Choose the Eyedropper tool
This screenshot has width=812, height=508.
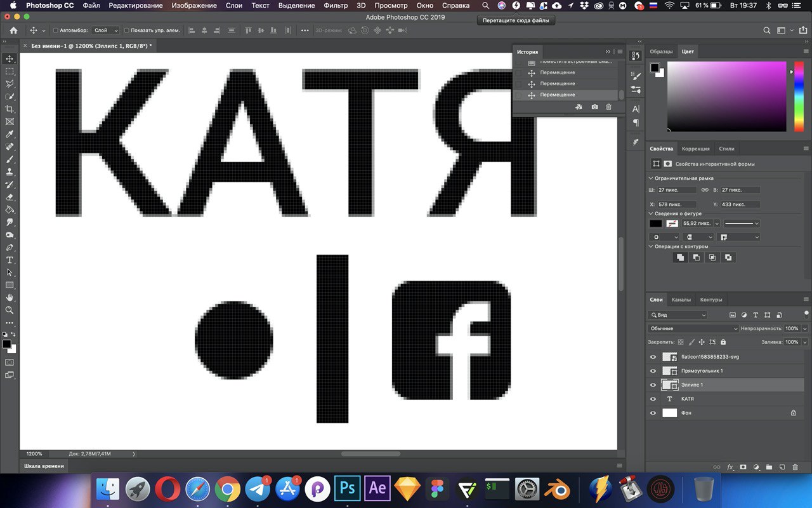(10, 135)
